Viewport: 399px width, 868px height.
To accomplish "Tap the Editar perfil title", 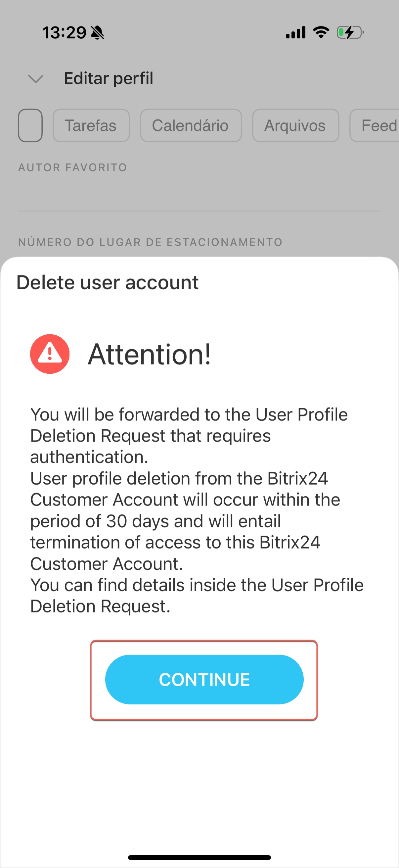I will (109, 78).
